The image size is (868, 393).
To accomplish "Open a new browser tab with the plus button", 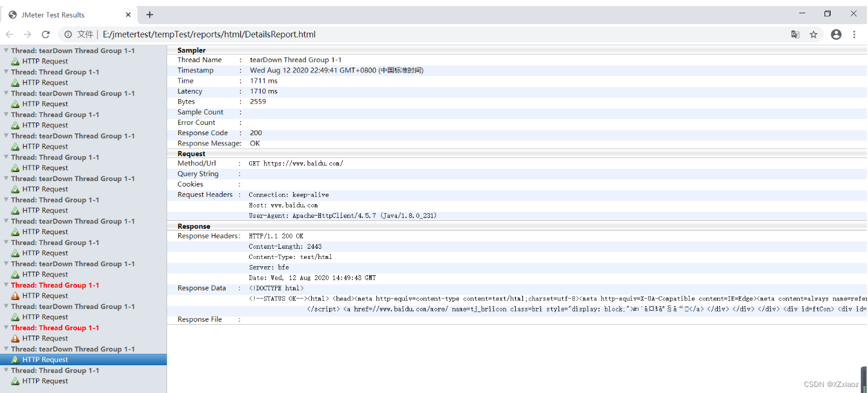I will 149,14.
